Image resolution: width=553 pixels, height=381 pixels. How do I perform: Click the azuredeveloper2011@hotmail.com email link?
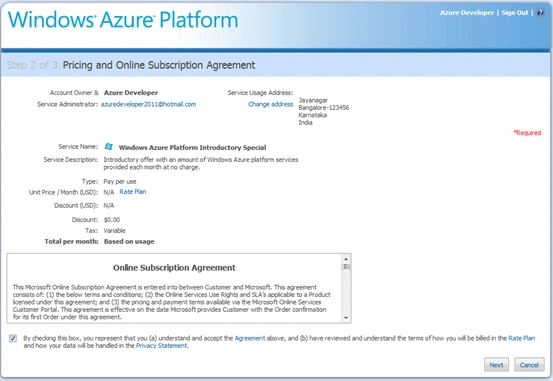click(148, 104)
